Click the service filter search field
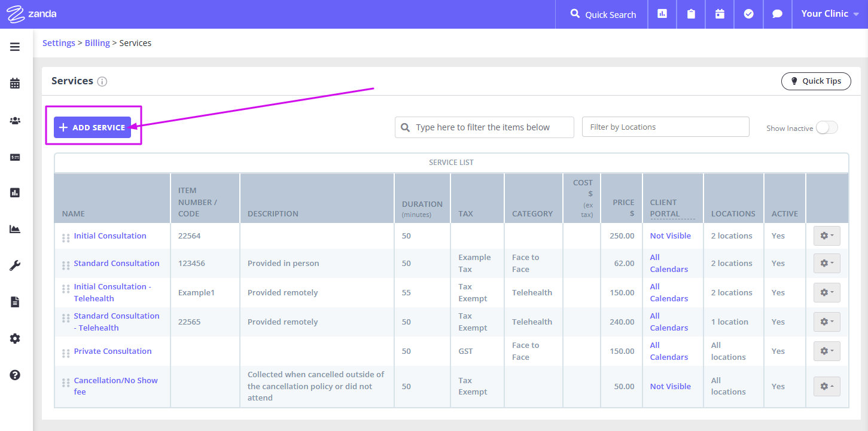The width and height of the screenshot is (868, 431). pos(485,127)
